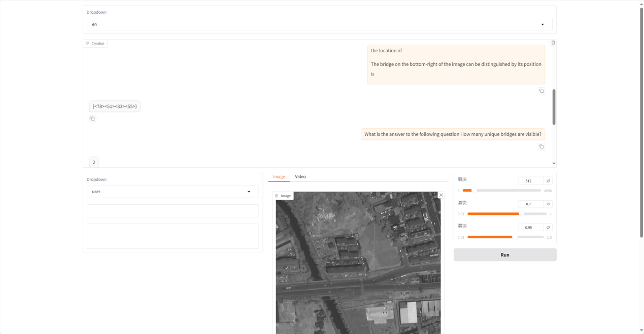644x334 pixels.
Task: Adjust the slider ranging 0.01 to 1
Action: click(506, 214)
